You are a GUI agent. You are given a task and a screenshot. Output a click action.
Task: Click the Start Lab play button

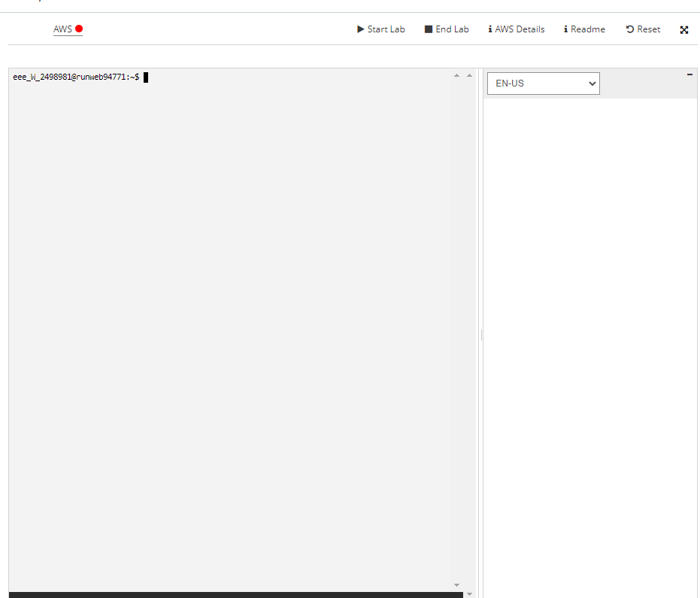click(380, 29)
